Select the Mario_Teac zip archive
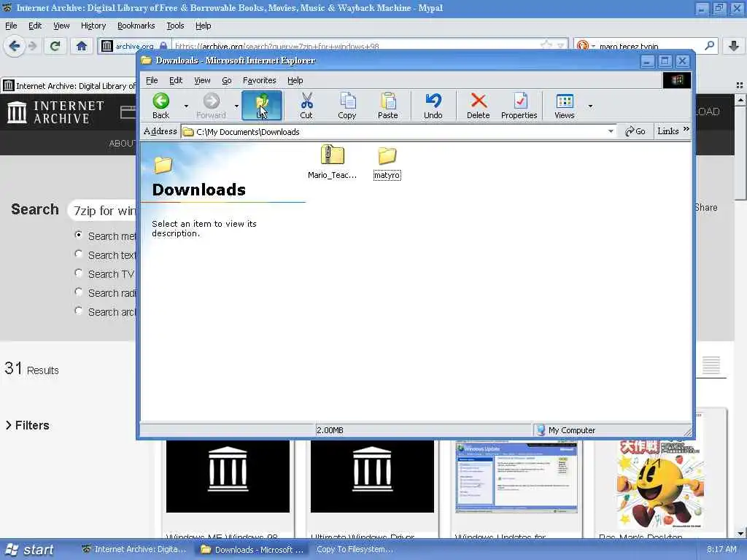 pyautogui.click(x=332, y=163)
